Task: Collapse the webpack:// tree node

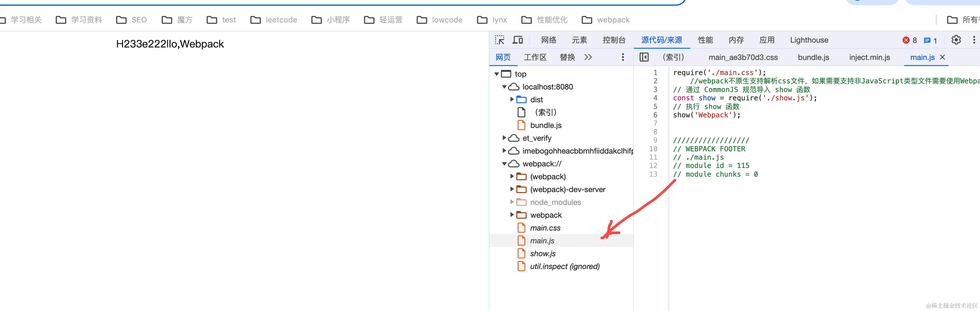Action: [504, 164]
